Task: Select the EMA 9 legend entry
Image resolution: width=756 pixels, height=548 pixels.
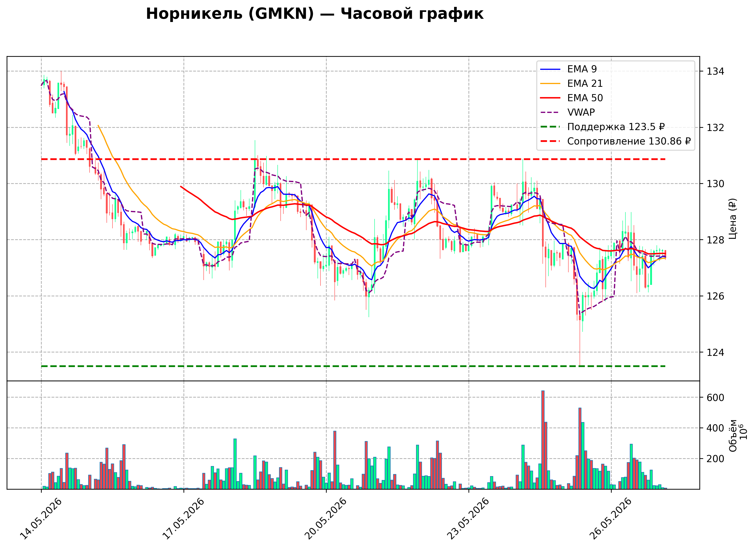Action: [569, 69]
